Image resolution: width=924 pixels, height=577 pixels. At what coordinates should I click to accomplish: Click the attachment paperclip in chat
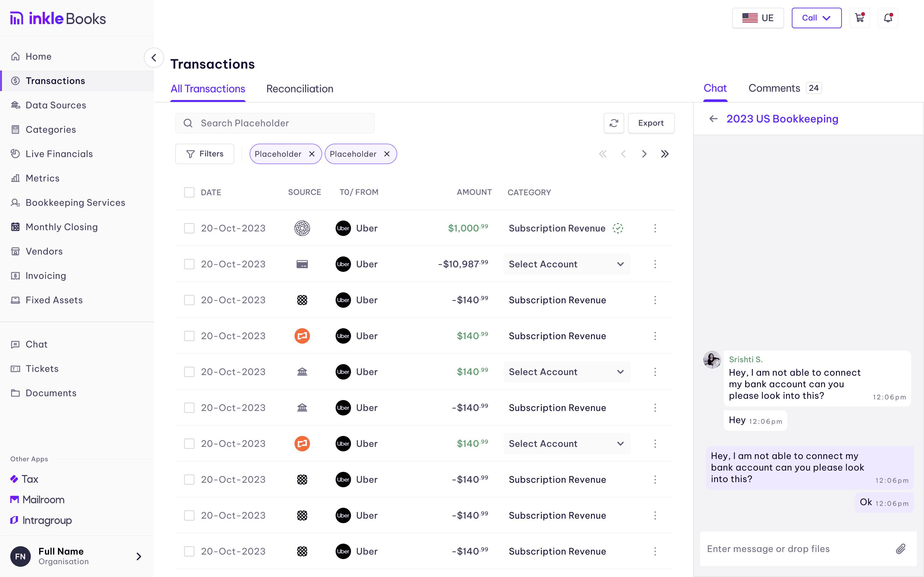900,549
